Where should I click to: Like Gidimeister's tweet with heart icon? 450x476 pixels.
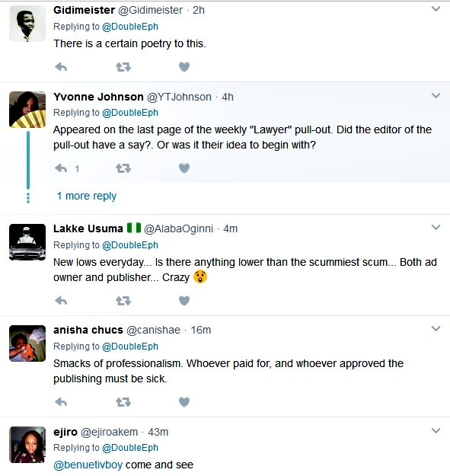click(x=184, y=67)
